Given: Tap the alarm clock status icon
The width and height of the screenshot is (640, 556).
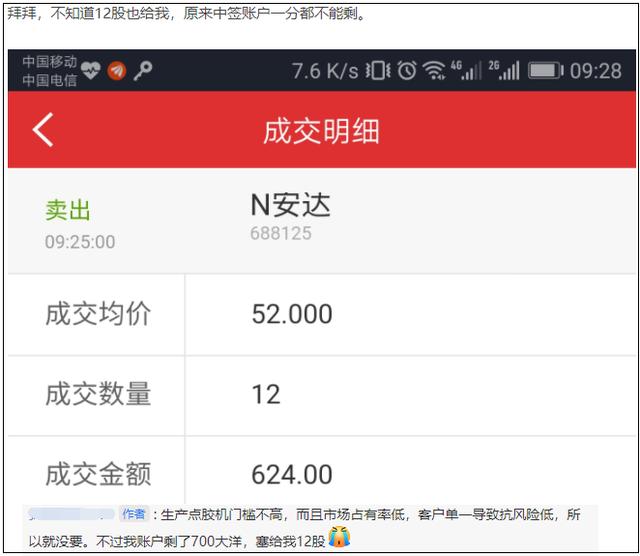Looking at the screenshot, I should point(407,70).
